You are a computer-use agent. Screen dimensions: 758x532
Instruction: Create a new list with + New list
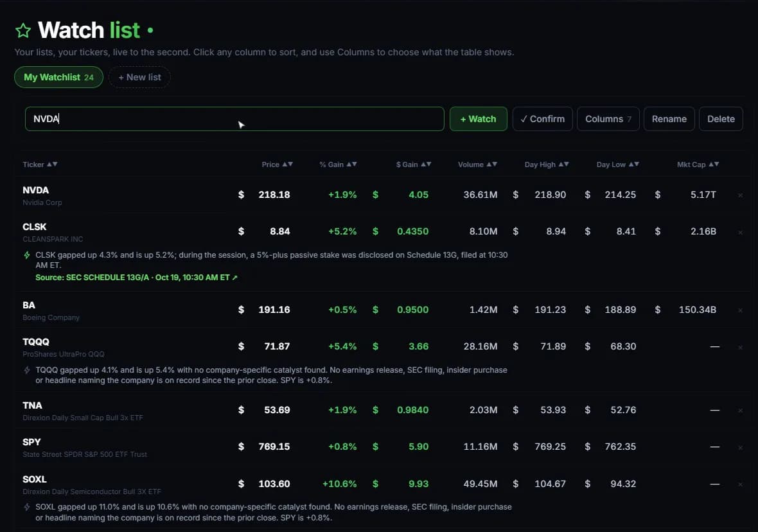pos(139,77)
